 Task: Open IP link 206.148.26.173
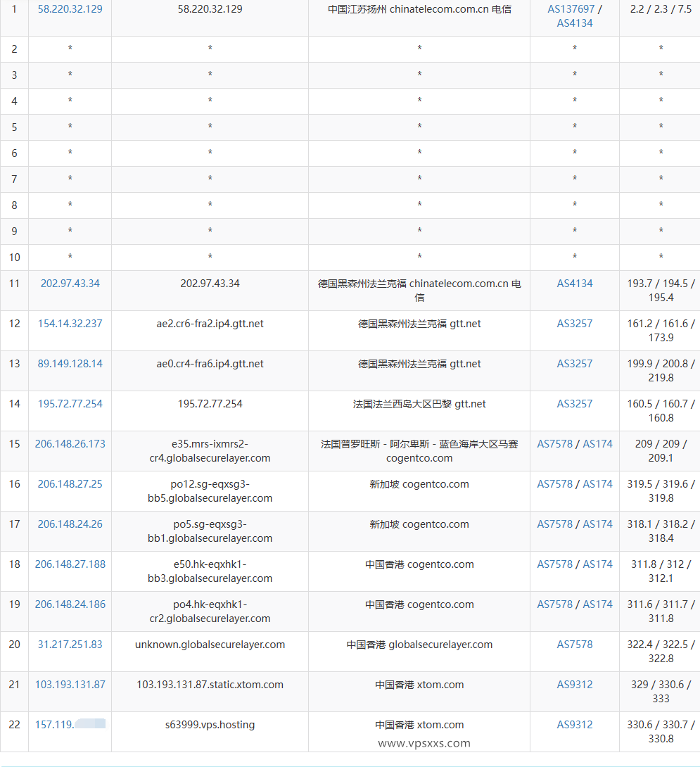tap(70, 444)
